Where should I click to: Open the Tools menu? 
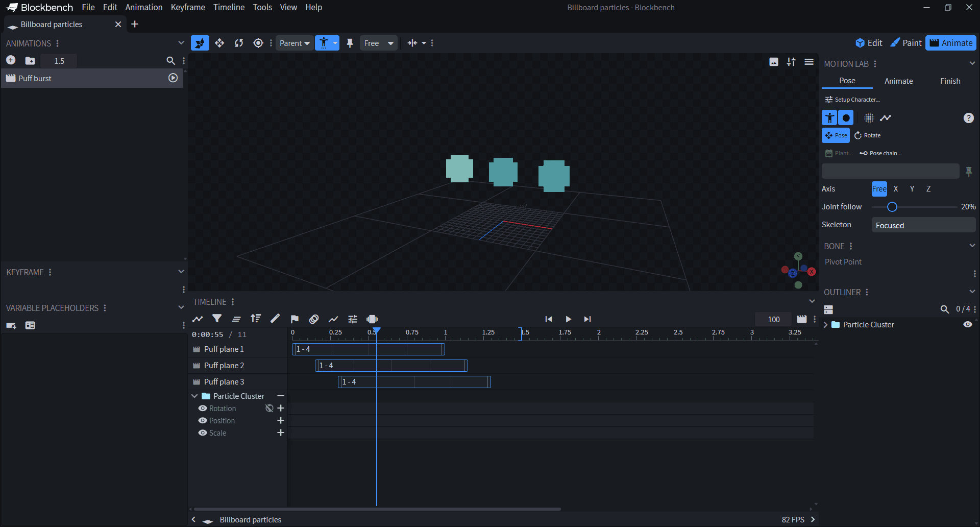point(262,7)
